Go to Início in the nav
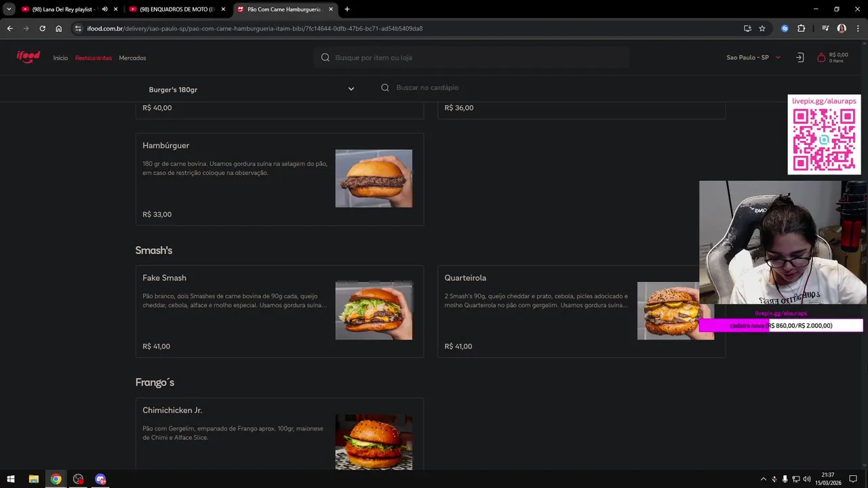The width and height of the screenshot is (868, 488). (60, 58)
